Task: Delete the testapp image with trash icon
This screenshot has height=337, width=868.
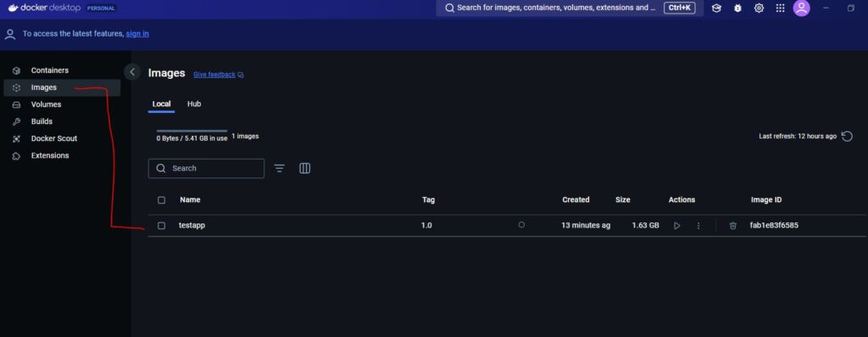Action: (x=733, y=226)
